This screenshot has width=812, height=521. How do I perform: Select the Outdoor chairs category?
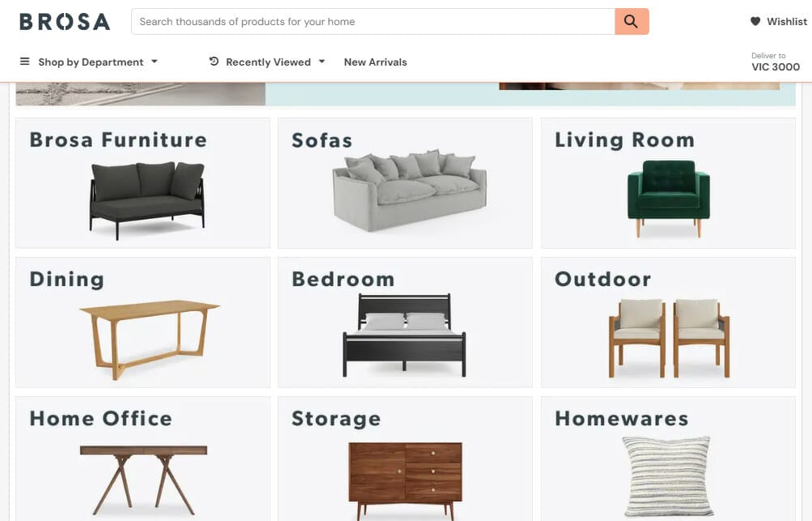(x=668, y=322)
